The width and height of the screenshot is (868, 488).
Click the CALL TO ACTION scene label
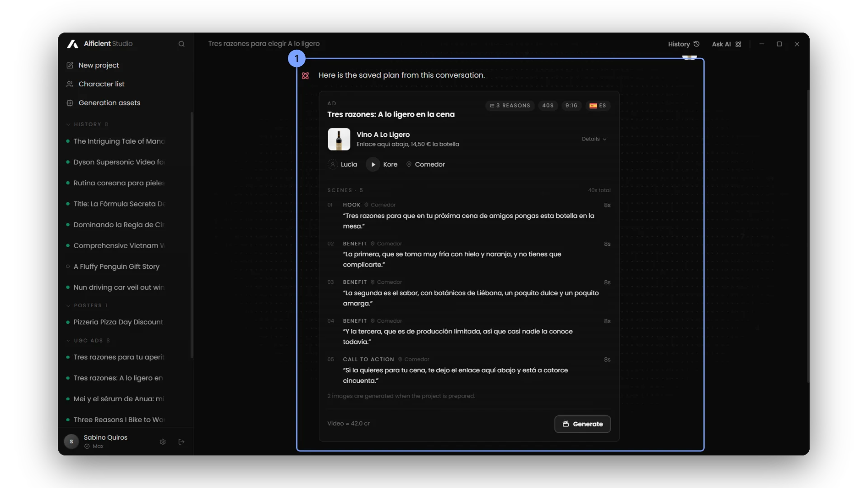click(368, 360)
